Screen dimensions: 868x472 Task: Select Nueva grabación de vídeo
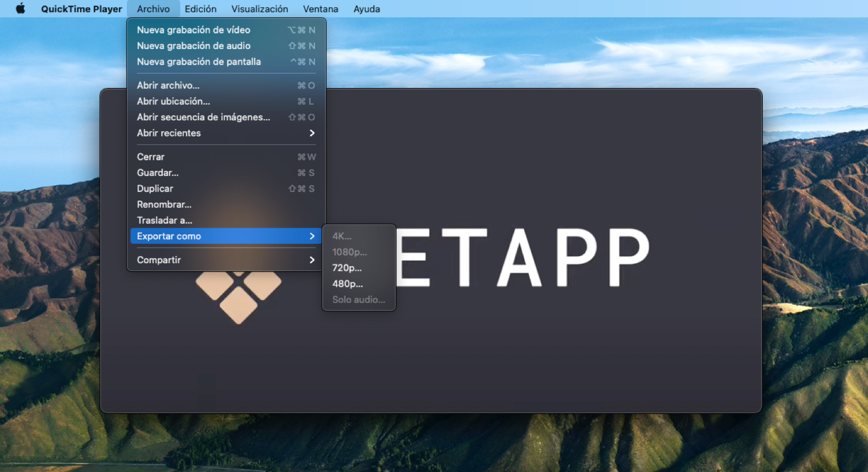pyautogui.click(x=194, y=29)
